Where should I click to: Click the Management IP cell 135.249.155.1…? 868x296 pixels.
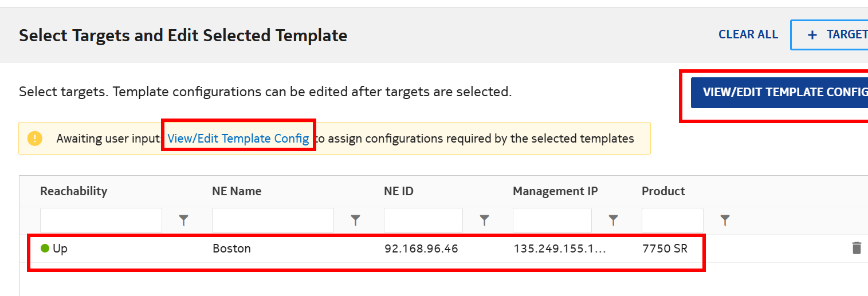click(559, 249)
